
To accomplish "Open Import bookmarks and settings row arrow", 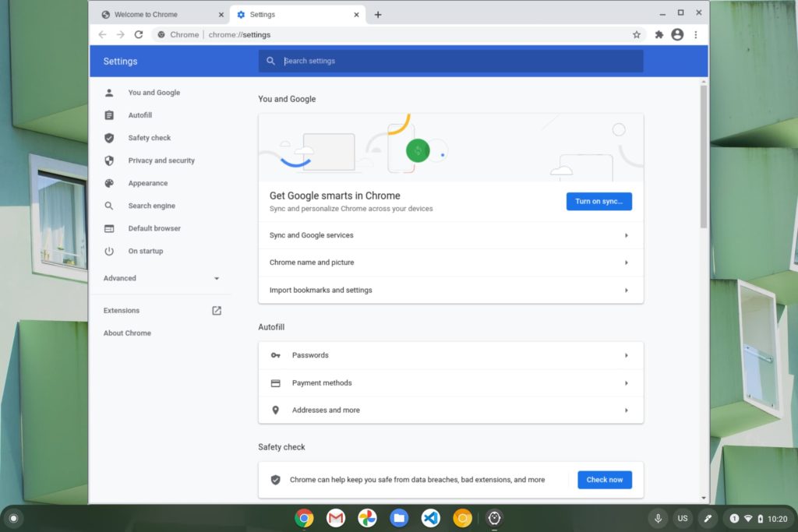I will click(626, 291).
